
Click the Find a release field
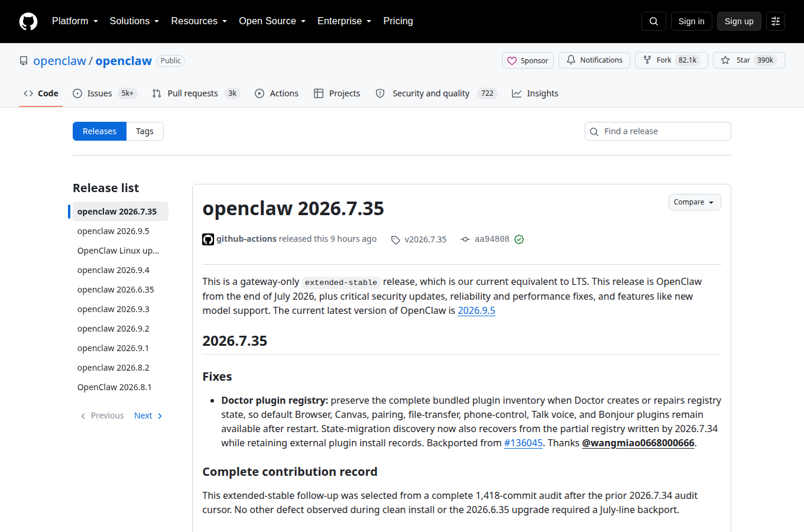click(x=658, y=131)
